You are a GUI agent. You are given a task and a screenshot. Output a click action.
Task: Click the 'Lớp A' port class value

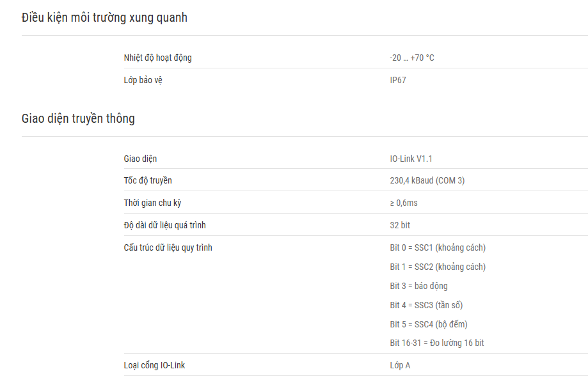(400, 366)
